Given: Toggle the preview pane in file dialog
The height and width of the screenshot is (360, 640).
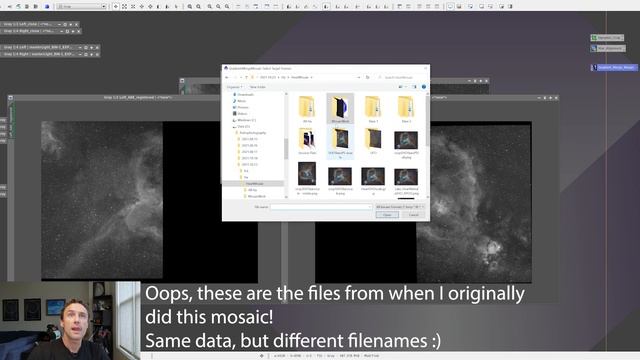Looking at the screenshot, I should (x=414, y=87).
